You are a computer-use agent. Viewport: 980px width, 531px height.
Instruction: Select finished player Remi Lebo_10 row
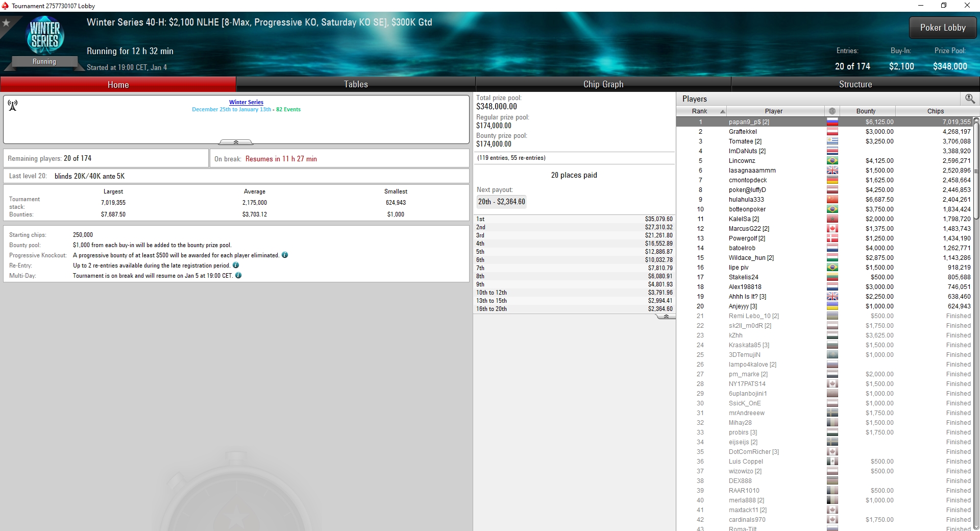[x=825, y=316]
